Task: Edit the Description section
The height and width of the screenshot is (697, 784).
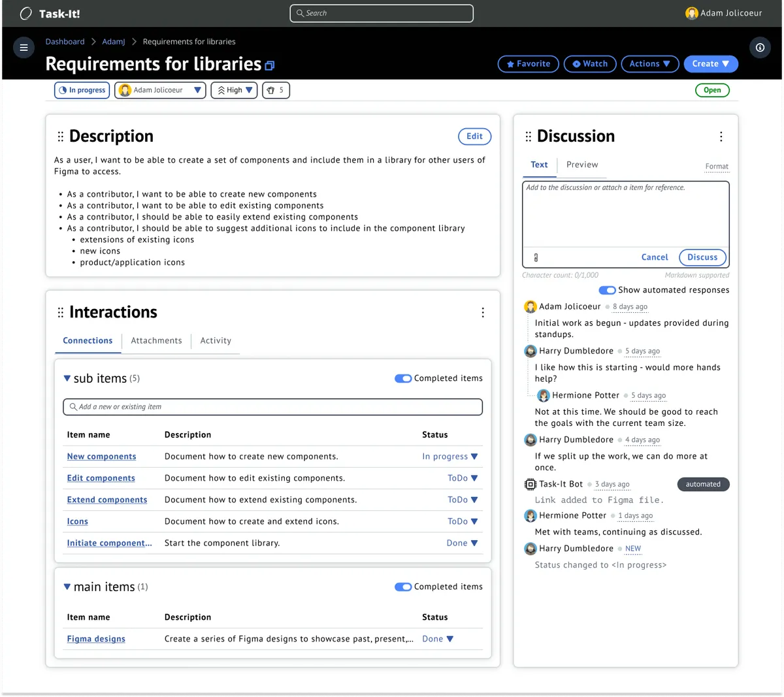Action: click(474, 137)
